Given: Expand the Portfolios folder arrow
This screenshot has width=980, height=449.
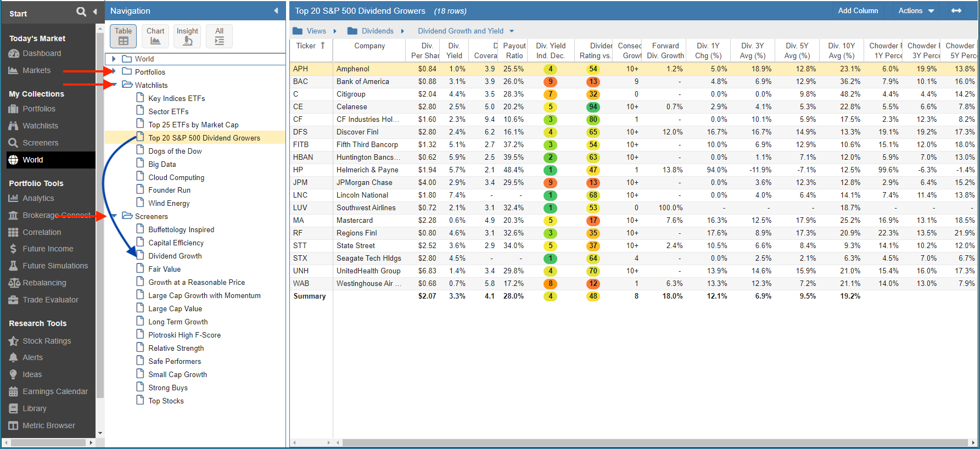Looking at the screenshot, I should click(114, 72).
